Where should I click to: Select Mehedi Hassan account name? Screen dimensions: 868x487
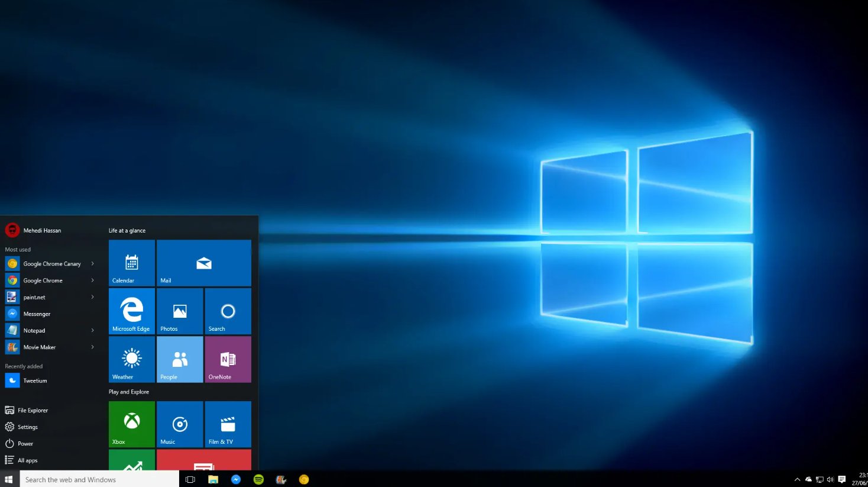point(41,230)
